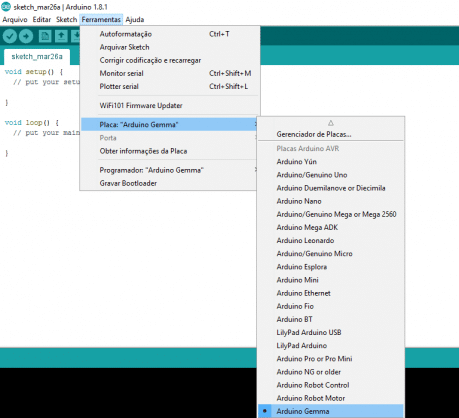Image resolution: width=459 pixels, height=418 pixels.
Task: Click the New sketch file icon
Action: (x=45, y=36)
